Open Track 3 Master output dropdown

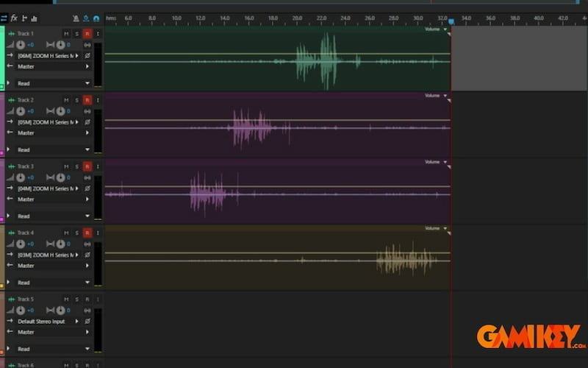click(53, 199)
